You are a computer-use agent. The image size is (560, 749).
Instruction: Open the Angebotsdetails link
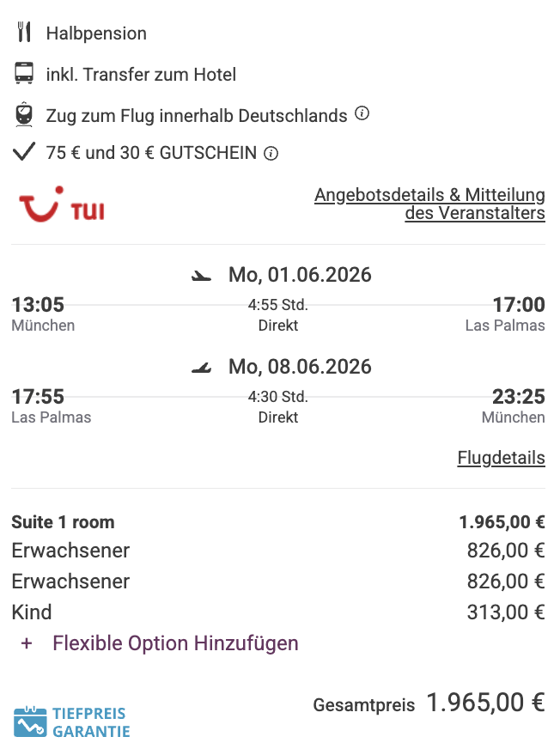point(429,195)
